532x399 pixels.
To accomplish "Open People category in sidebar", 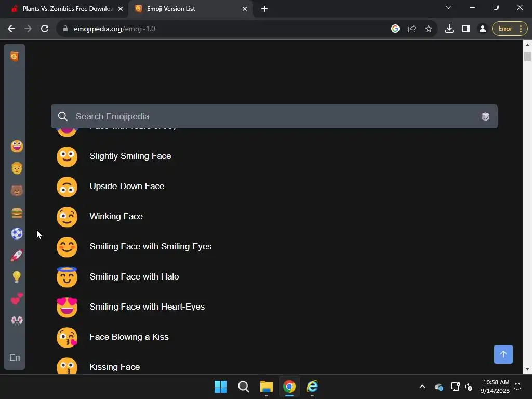I will 17,168.
